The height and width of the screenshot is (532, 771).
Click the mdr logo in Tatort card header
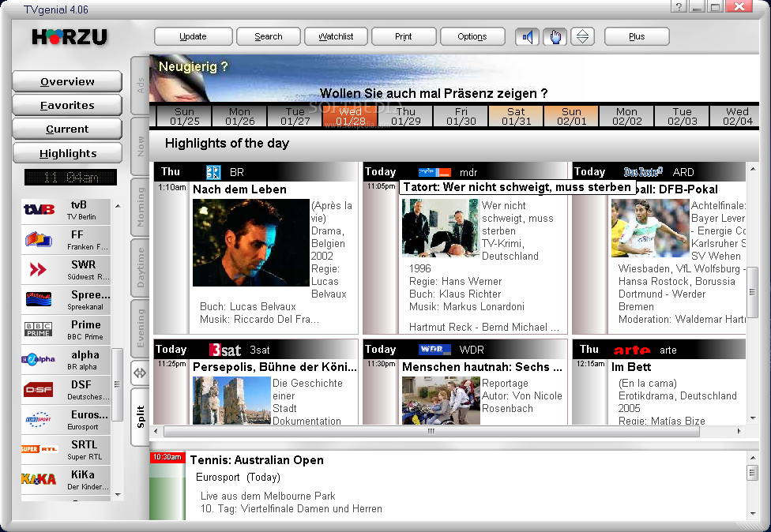pos(434,172)
